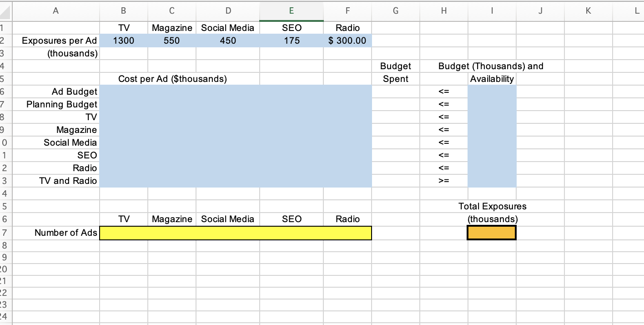Click SEO label above Number of Ads

(x=292, y=219)
